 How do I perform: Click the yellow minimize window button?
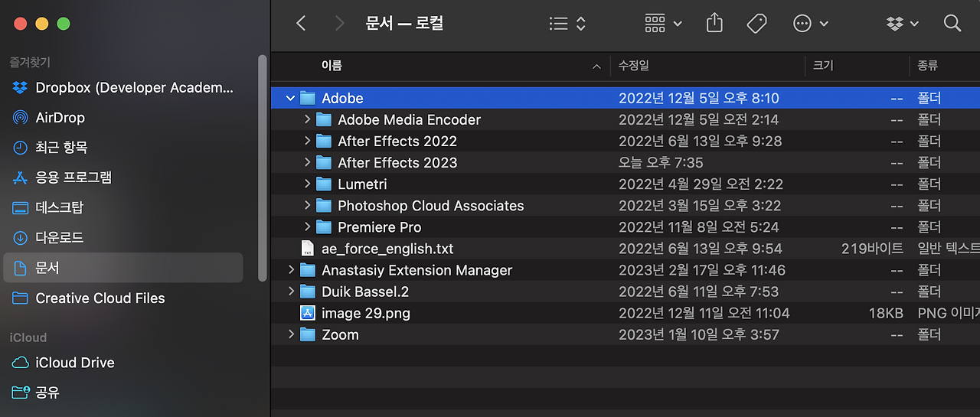[x=41, y=24]
